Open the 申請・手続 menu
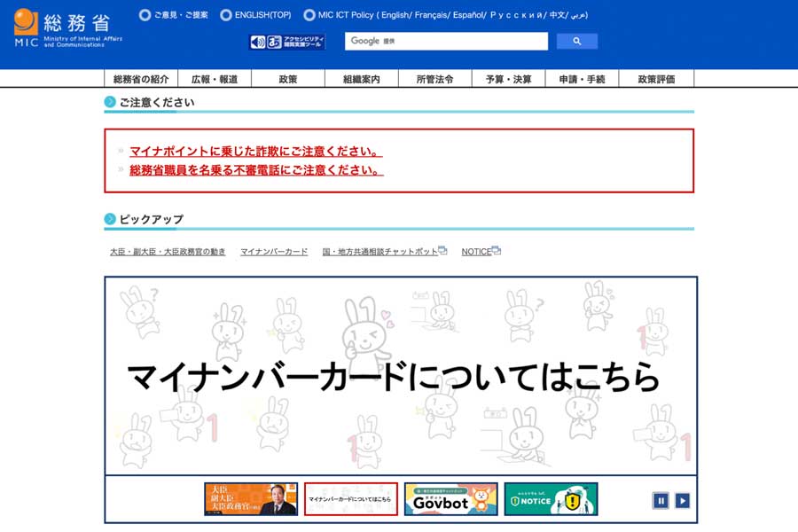The height and width of the screenshot is (532, 798). (x=582, y=79)
